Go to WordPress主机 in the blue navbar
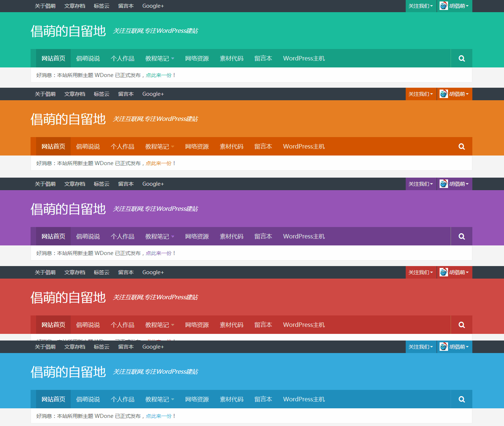Image resolution: width=504 pixels, height=426 pixels. click(x=304, y=399)
